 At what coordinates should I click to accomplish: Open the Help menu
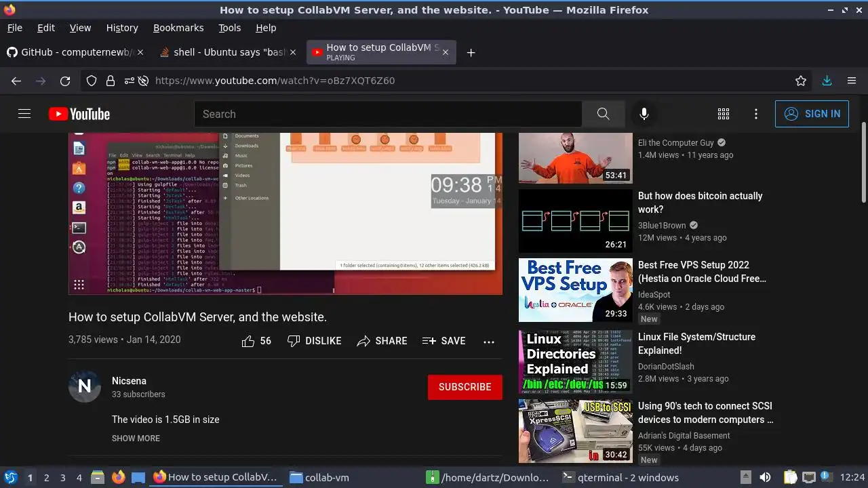(x=266, y=28)
